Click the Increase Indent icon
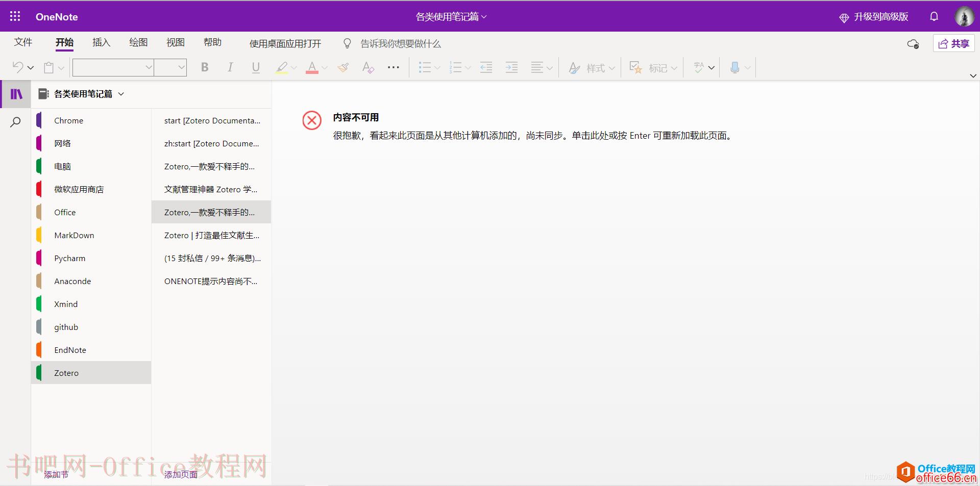980x486 pixels. click(x=511, y=67)
